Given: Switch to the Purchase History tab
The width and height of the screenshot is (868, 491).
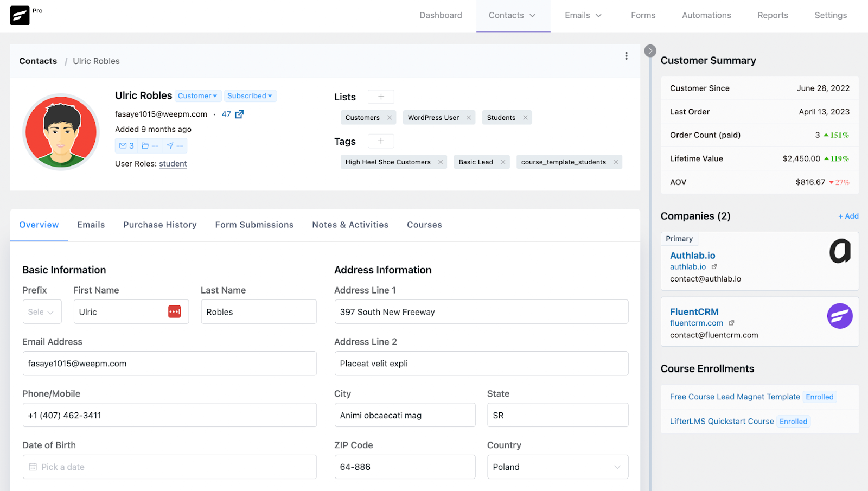Looking at the screenshot, I should coord(159,225).
